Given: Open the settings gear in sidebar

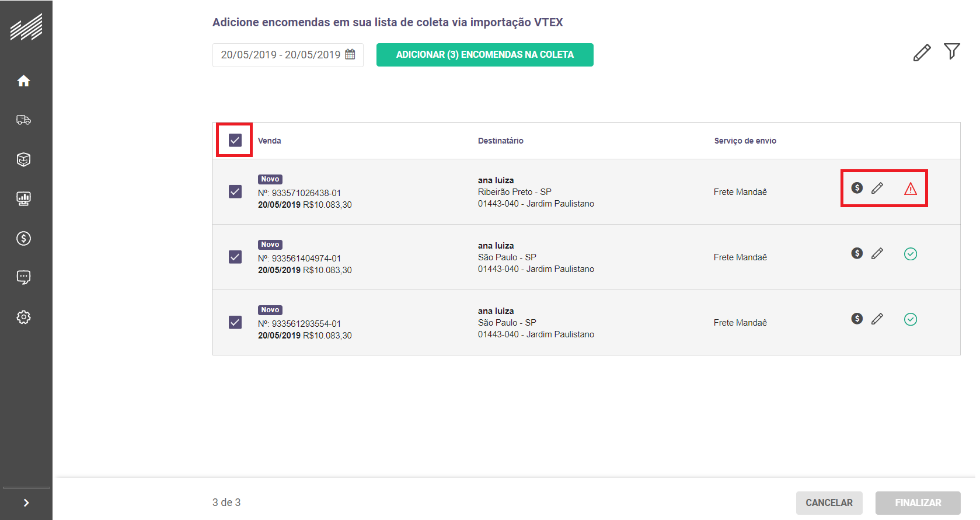Looking at the screenshot, I should click(x=23, y=317).
